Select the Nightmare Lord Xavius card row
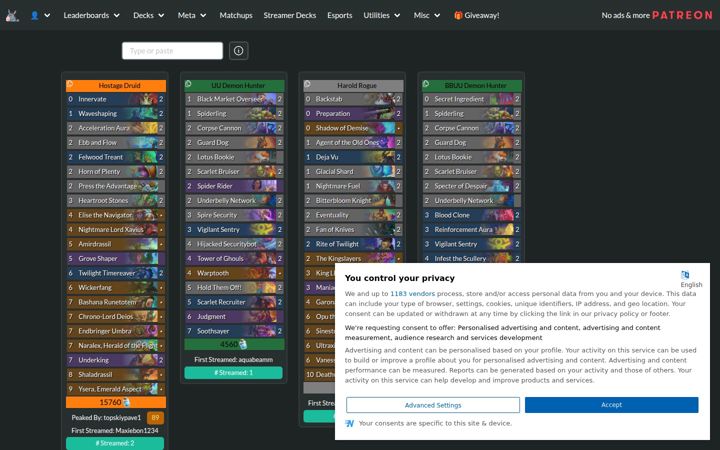This screenshot has width=720, height=450. (116, 230)
